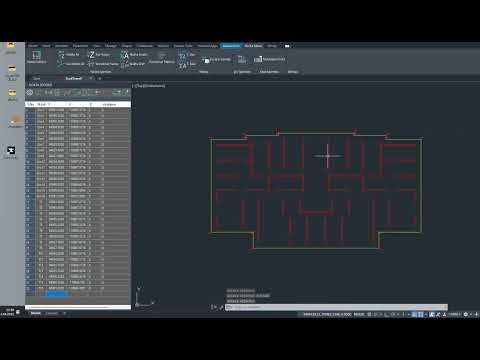Click inside the command line input field
This screenshot has width=480, height=360.
pyautogui.click(x=336, y=307)
